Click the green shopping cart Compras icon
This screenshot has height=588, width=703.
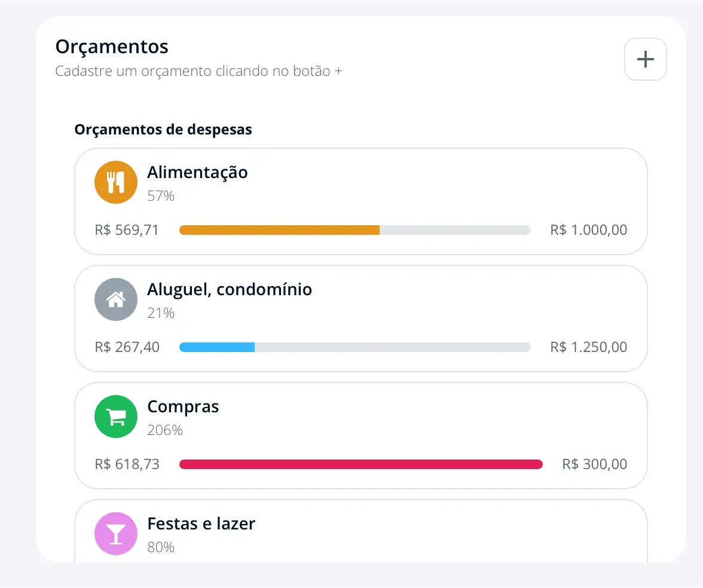(x=115, y=416)
